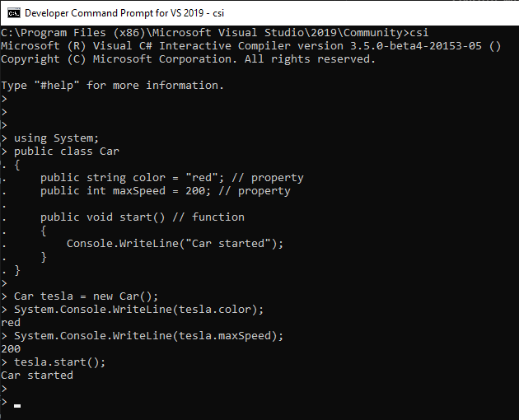Click the "Developer Command Prompt for VS 2019" title
Viewport: 519px width, 420px height.
(x=124, y=13)
